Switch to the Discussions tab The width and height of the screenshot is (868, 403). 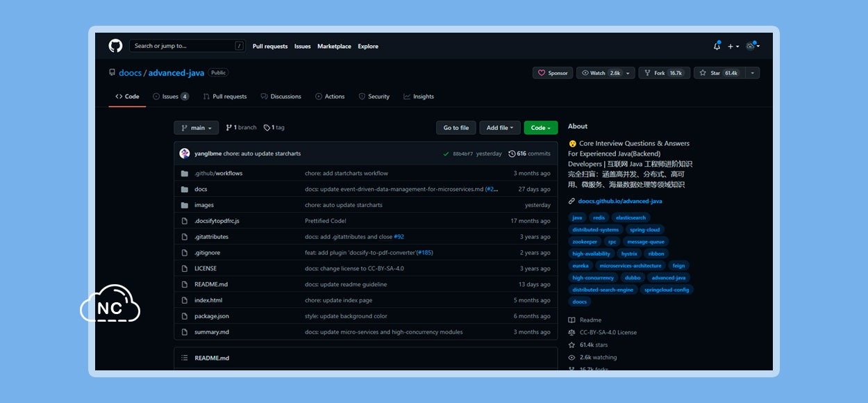[x=281, y=97]
